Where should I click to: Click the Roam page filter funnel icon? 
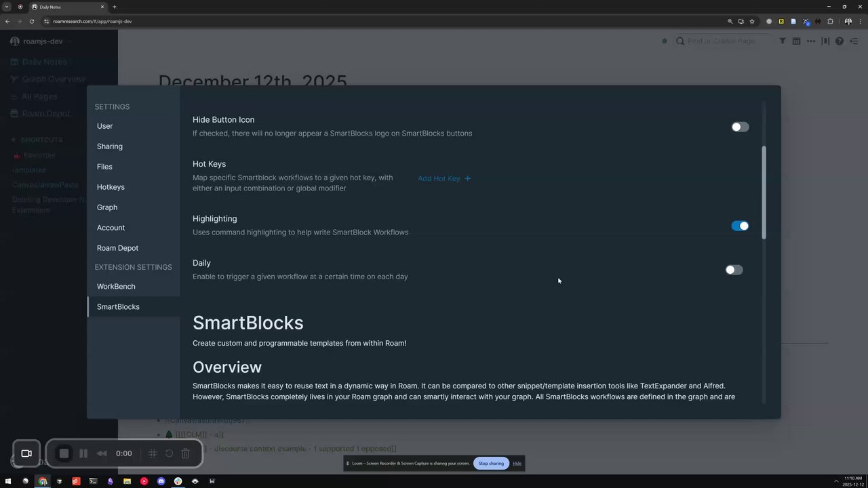click(x=782, y=41)
